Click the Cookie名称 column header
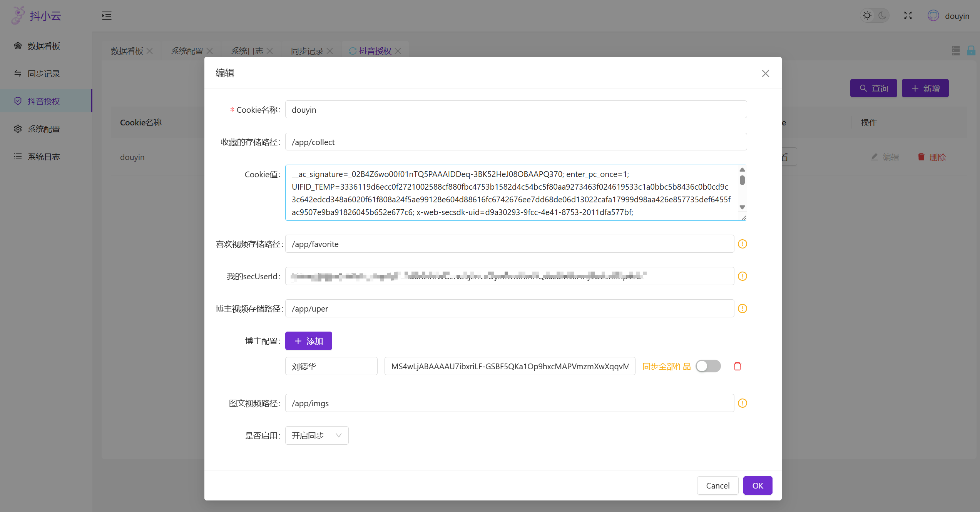This screenshot has width=980, height=512. click(x=141, y=123)
